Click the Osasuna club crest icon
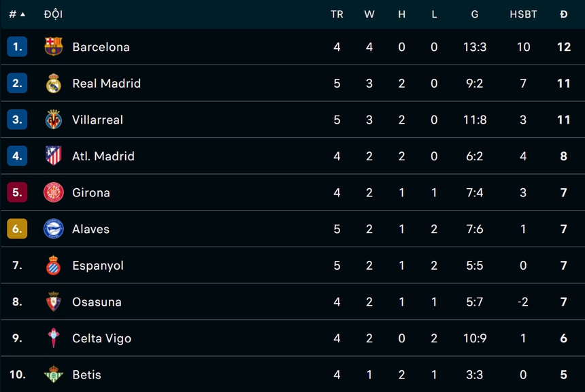Screen dimensions: 585x392 [53, 302]
